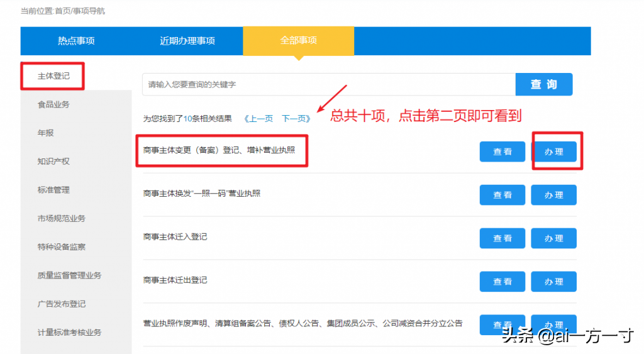The width and height of the screenshot is (644, 354).
Task: Open the 近期办理事项 tab
Action: pyautogui.click(x=187, y=41)
